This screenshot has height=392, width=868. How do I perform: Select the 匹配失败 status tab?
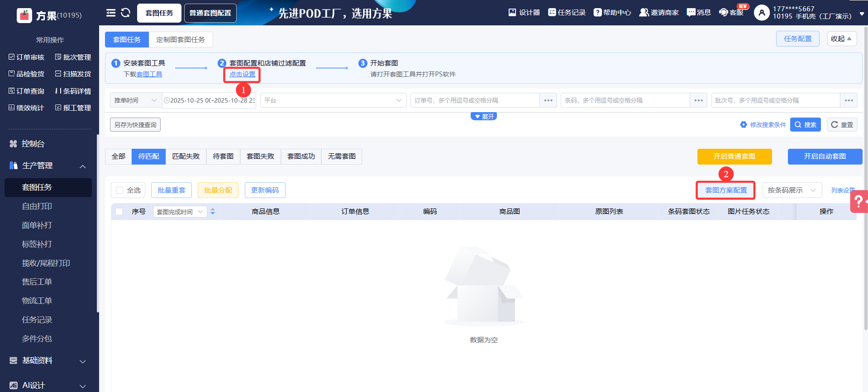tap(186, 156)
